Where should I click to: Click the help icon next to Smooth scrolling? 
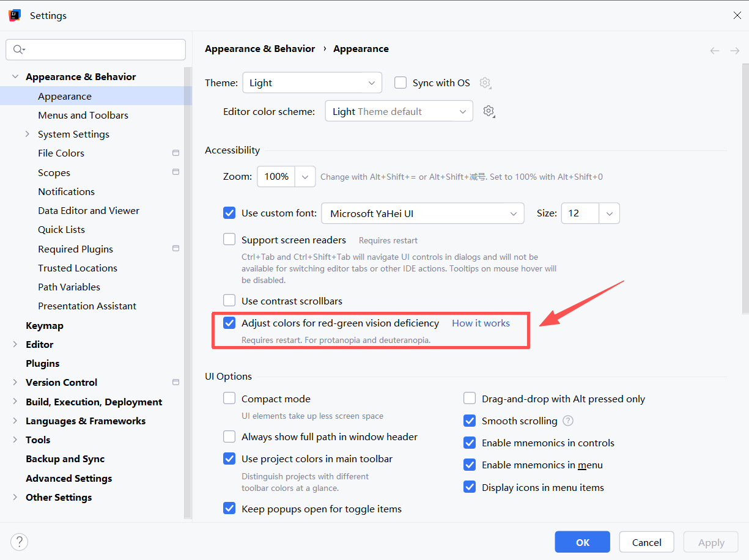pos(567,421)
